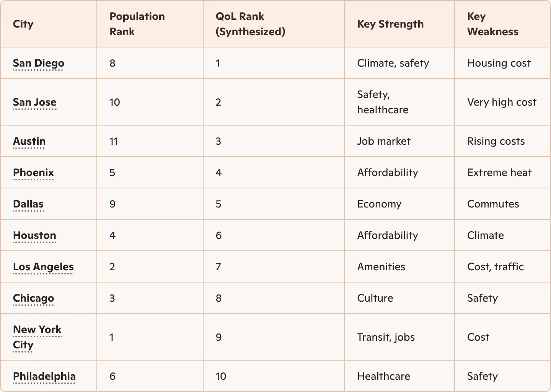Viewport: 551px width, 392px height.
Task: Open the Phoenix city link
Action: pos(33,173)
